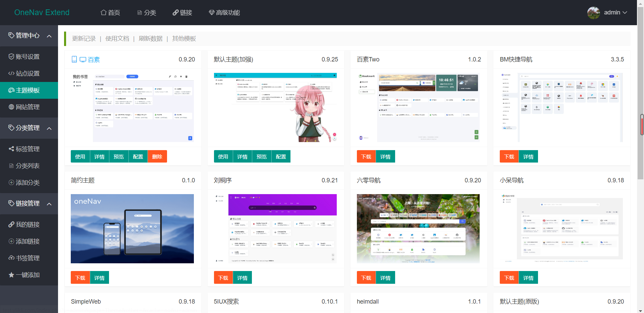
Task: Open 书签管理 in the sidebar
Action: (x=26, y=258)
